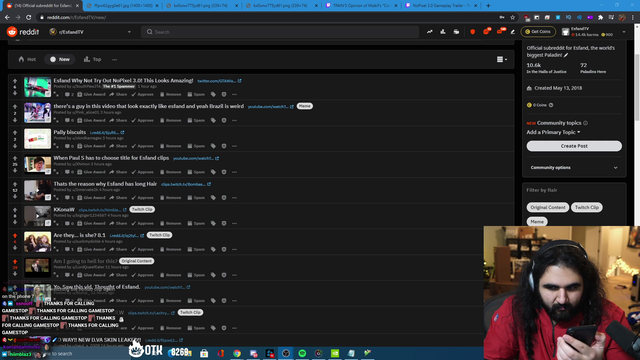Open Microsoft Store from the taskbar
This screenshot has height=360, width=640.
click(x=204, y=353)
